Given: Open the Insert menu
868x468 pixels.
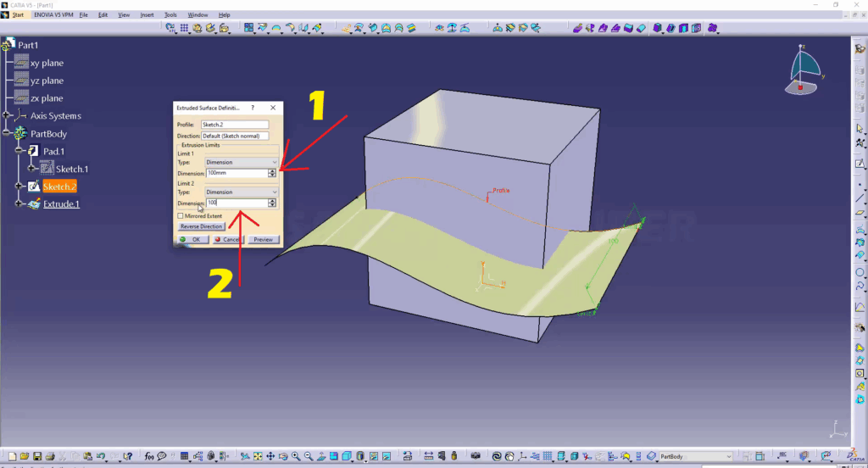Looking at the screenshot, I should 147,15.
